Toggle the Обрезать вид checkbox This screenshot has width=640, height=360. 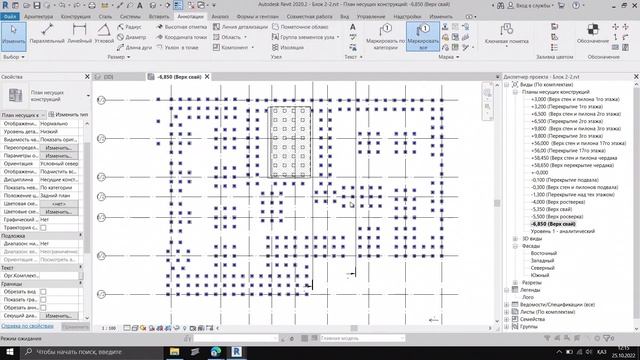pyautogui.click(x=43, y=292)
